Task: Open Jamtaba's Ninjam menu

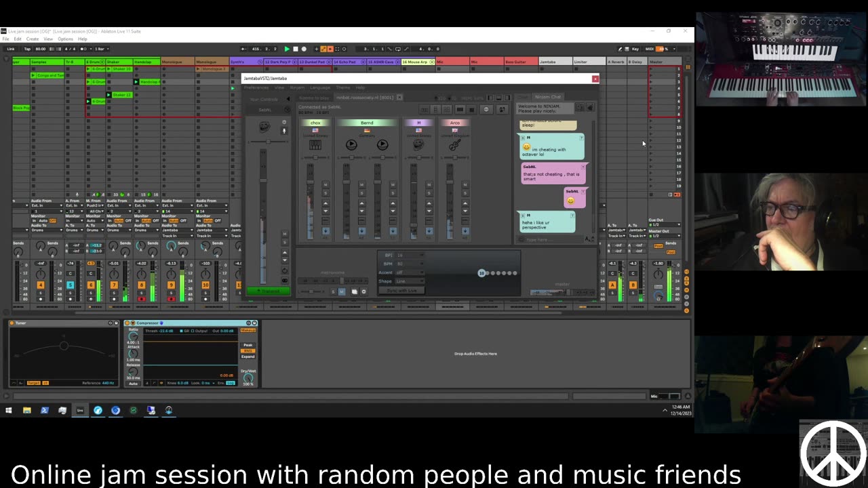Action: point(297,87)
